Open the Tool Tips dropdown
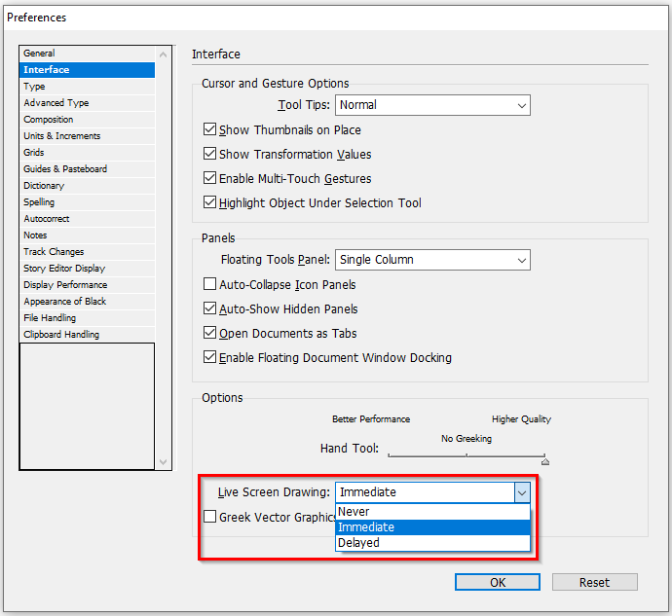 (x=432, y=105)
